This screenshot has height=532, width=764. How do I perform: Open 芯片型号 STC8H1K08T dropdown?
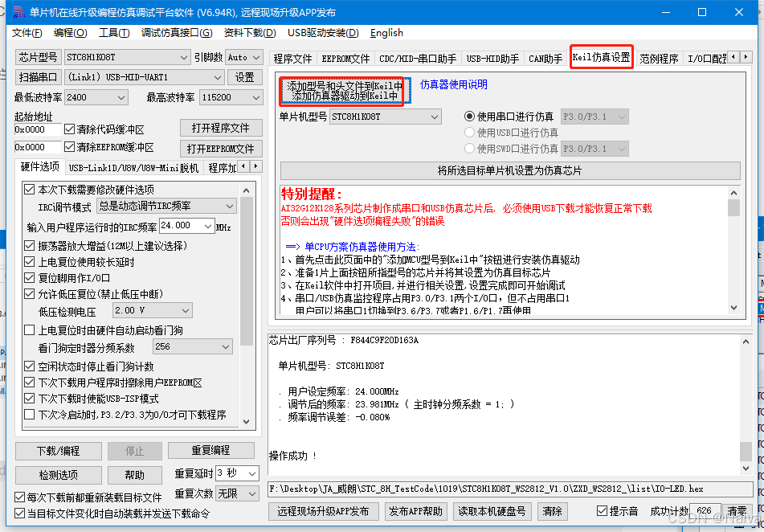coord(127,57)
